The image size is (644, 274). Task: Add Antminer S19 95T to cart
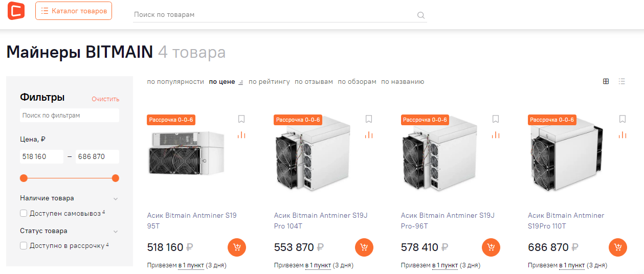pyautogui.click(x=237, y=247)
